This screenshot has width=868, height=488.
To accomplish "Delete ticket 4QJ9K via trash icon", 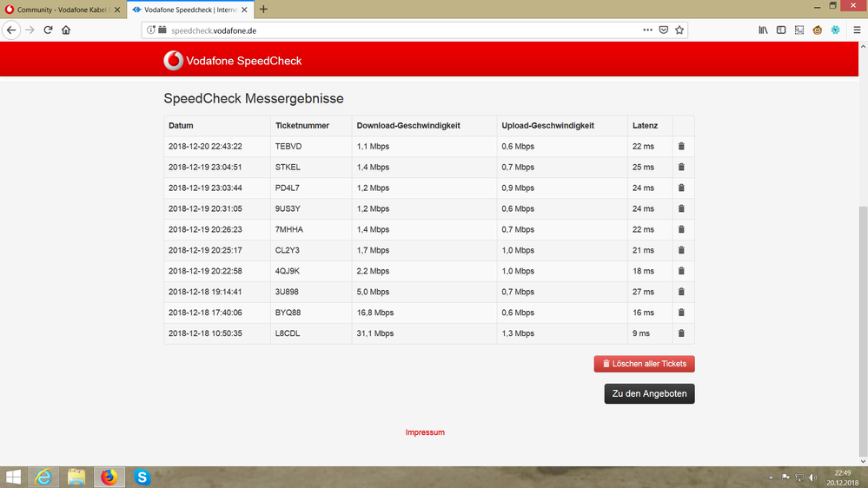I will click(x=681, y=271).
